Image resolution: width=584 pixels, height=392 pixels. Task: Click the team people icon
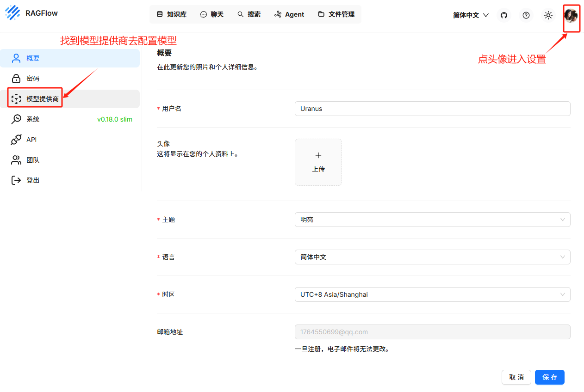click(x=16, y=160)
